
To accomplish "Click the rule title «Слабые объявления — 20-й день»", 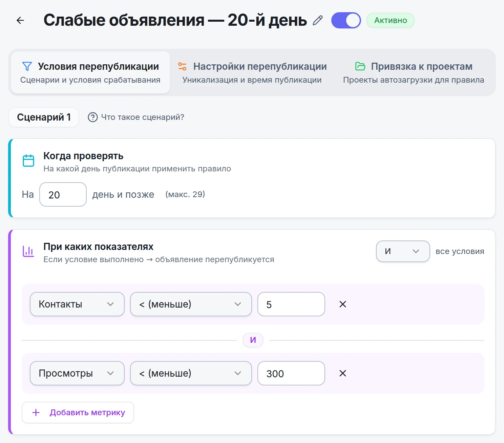I will pyautogui.click(x=175, y=20).
